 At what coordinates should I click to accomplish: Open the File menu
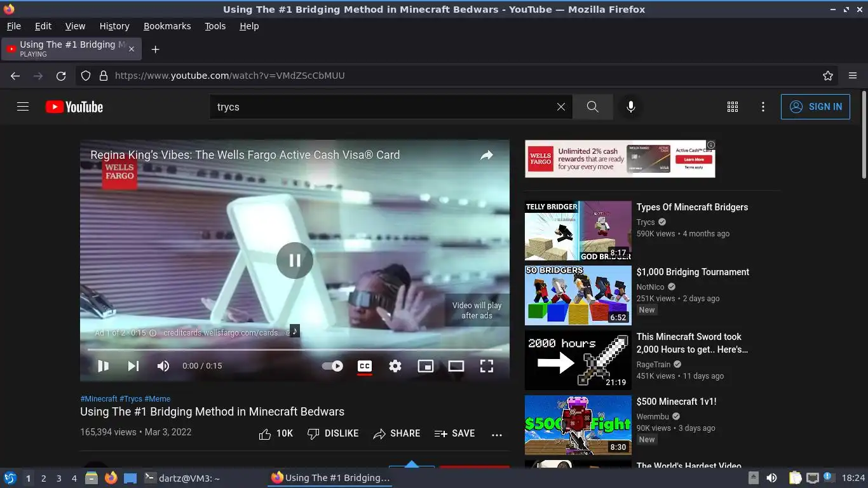13,26
